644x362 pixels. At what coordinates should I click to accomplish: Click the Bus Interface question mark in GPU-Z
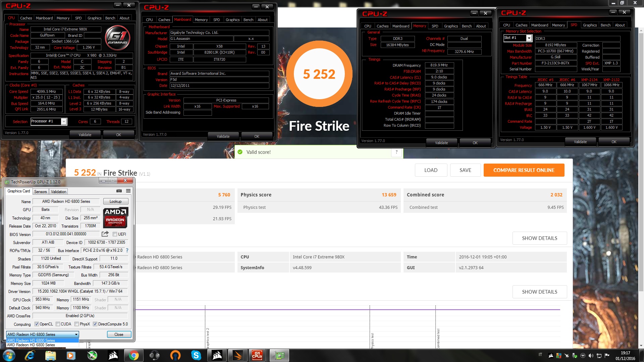tap(127, 250)
